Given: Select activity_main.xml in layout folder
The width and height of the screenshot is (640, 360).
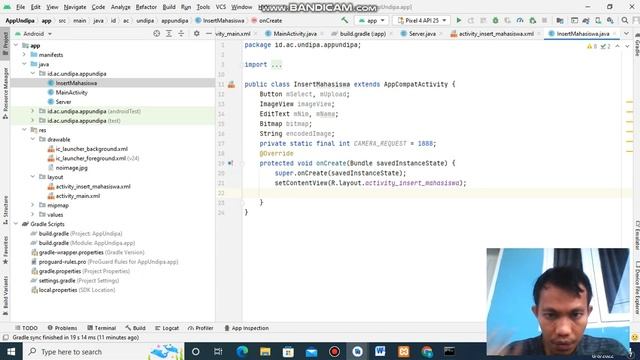Looking at the screenshot, I should tap(78, 196).
